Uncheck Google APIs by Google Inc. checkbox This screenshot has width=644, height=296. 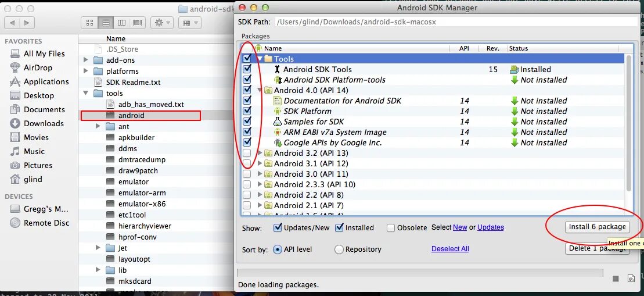coord(247,142)
